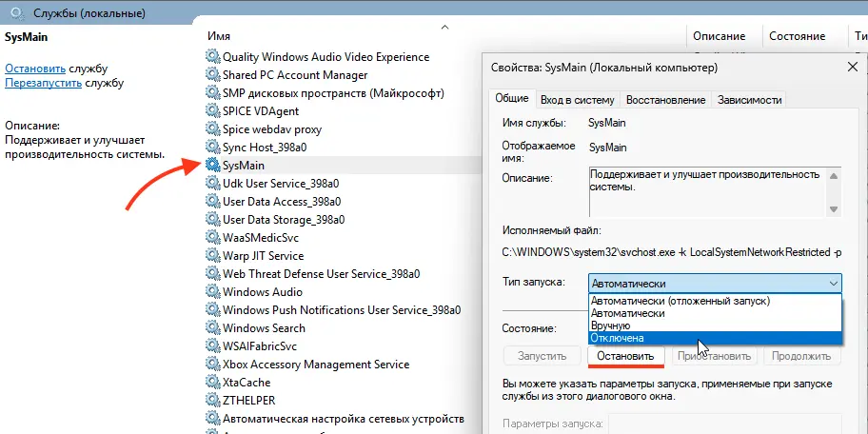Click the Службы (локальные) header icon
Image resolution: width=868 pixels, height=434 pixels.
[18, 12]
